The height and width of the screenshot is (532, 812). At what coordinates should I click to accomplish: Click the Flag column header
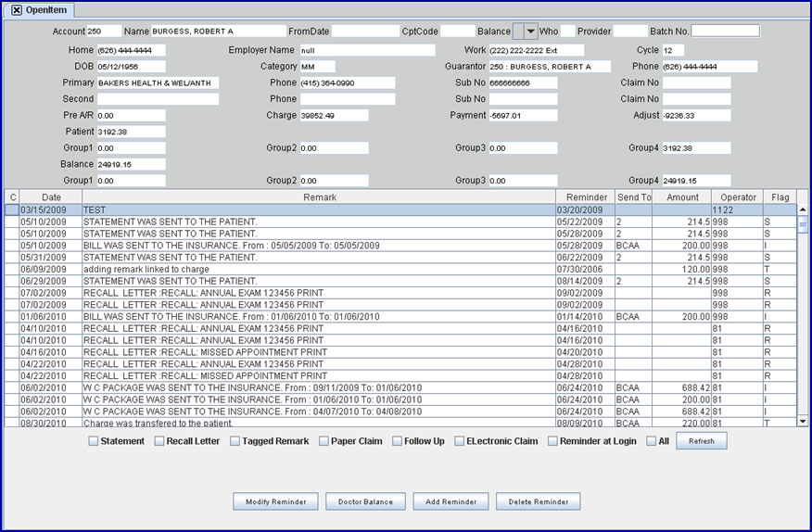click(780, 196)
